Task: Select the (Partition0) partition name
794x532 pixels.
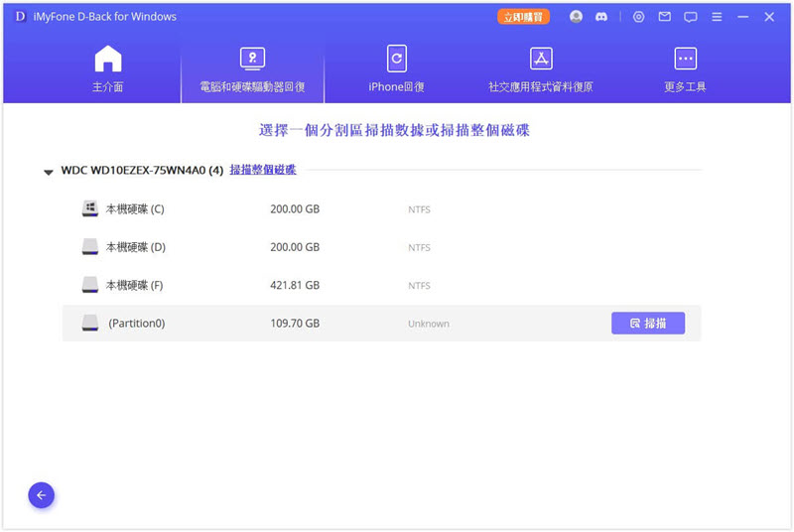Action: pyautogui.click(x=137, y=323)
